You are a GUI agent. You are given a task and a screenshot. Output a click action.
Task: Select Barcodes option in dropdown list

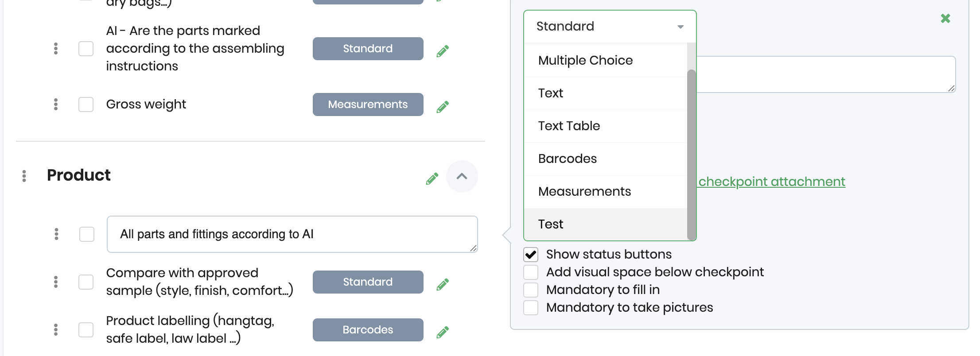[567, 159]
